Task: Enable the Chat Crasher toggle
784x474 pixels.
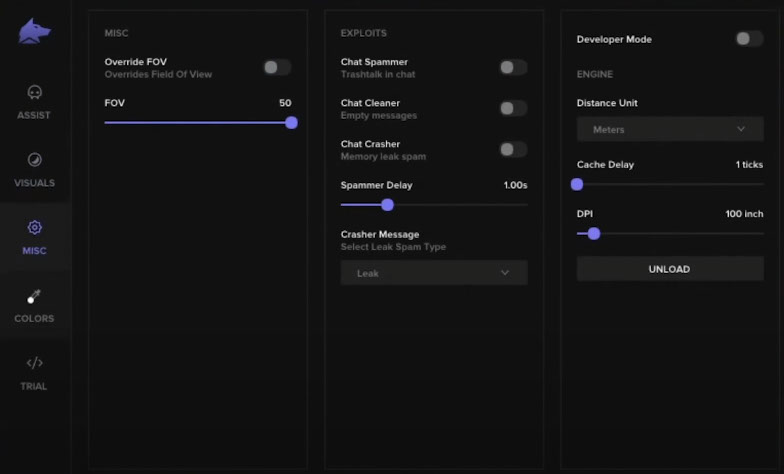Action: pyautogui.click(x=512, y=149)
